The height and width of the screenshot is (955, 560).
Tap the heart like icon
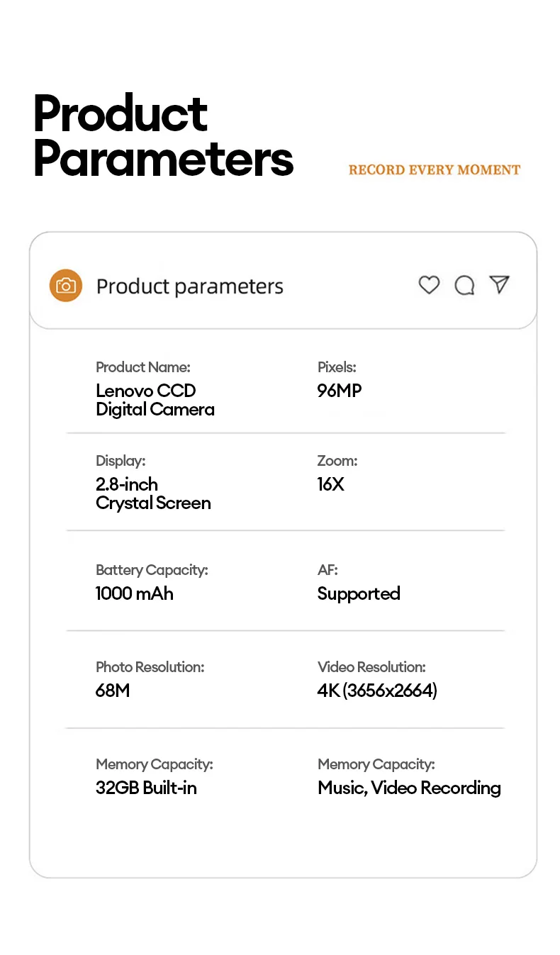tap(429, 285)
